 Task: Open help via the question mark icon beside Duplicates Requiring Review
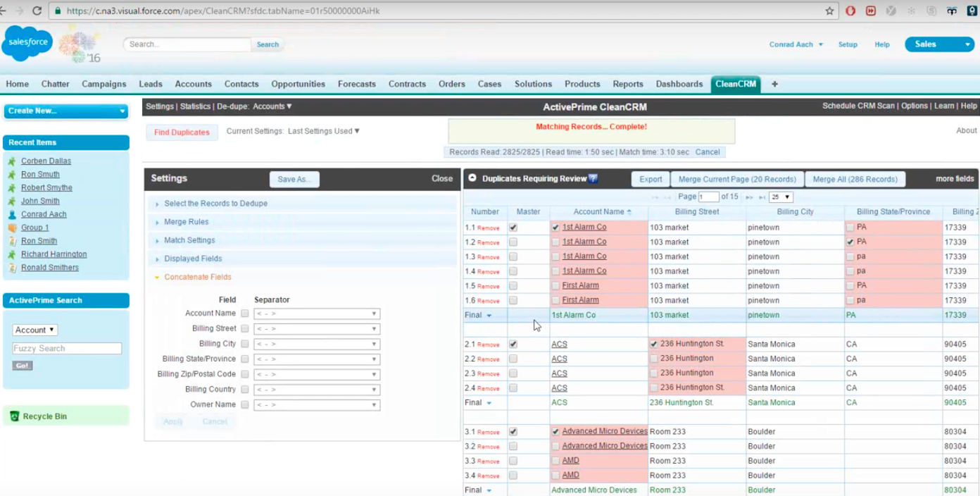(592, 178)
